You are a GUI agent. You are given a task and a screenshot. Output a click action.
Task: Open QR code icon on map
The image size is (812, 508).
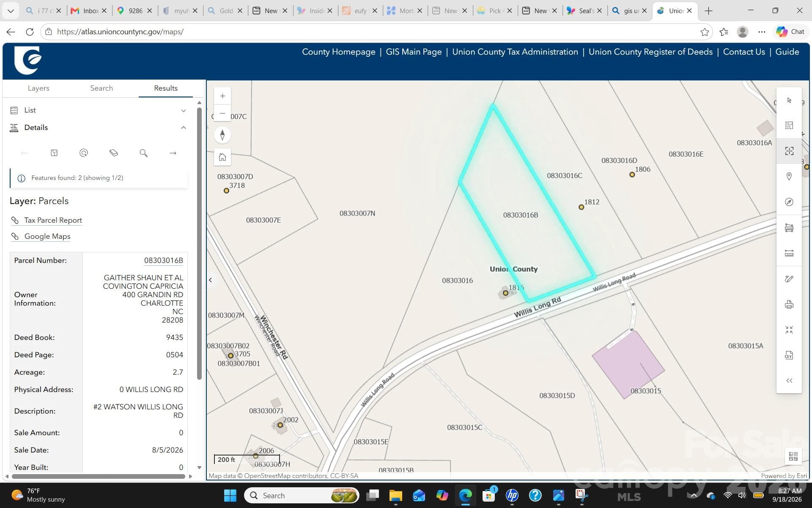click(x=793, y=456)
